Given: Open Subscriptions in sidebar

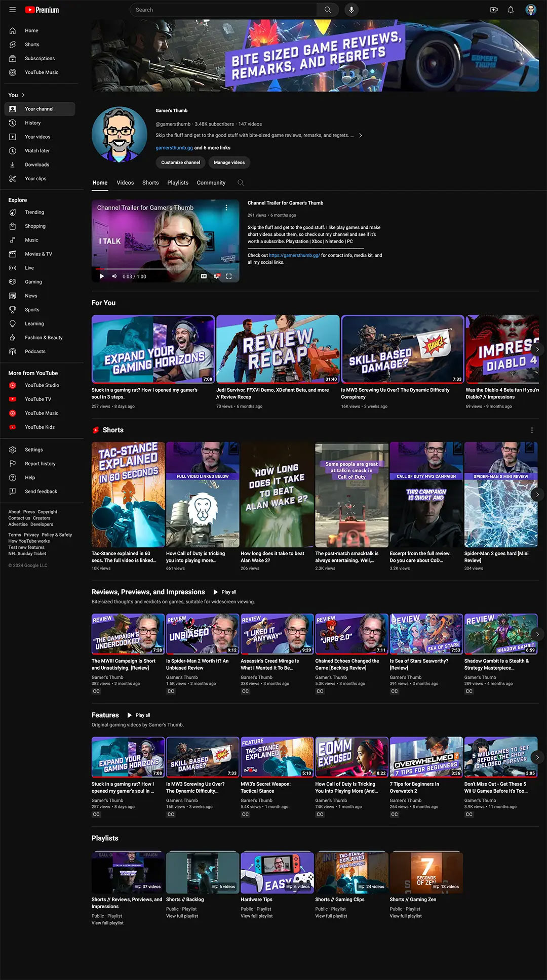Looking at the screenshot, I should 40,58.
